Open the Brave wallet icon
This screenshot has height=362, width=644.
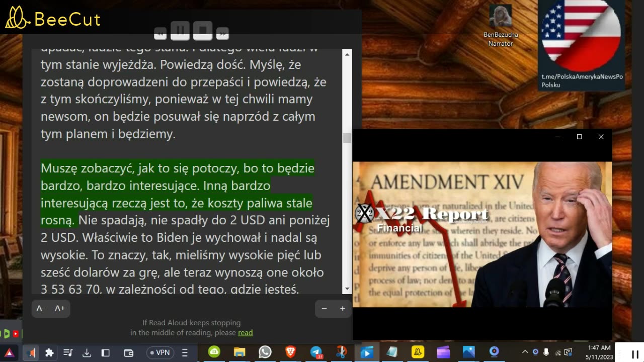pos(128,352)
